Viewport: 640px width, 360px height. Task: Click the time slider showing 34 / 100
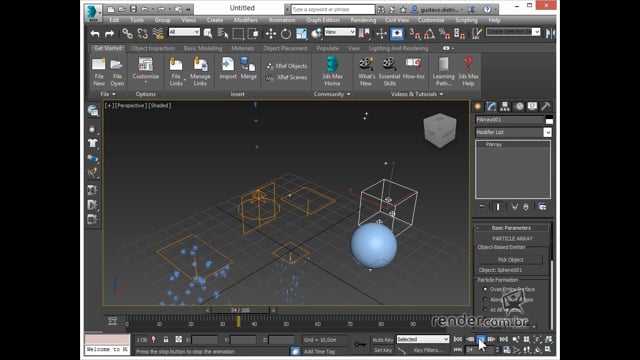(240, 310)
